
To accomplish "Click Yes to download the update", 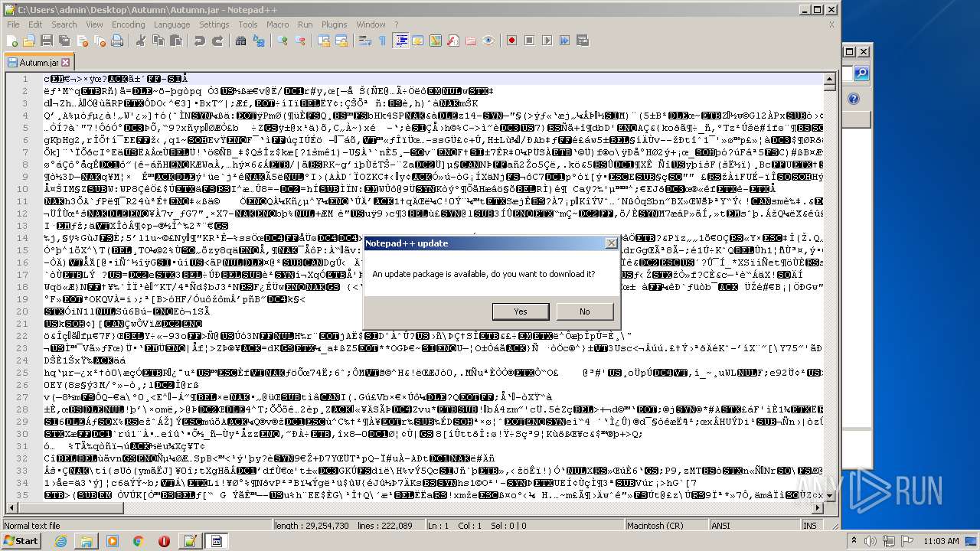I will click(521, 311).
